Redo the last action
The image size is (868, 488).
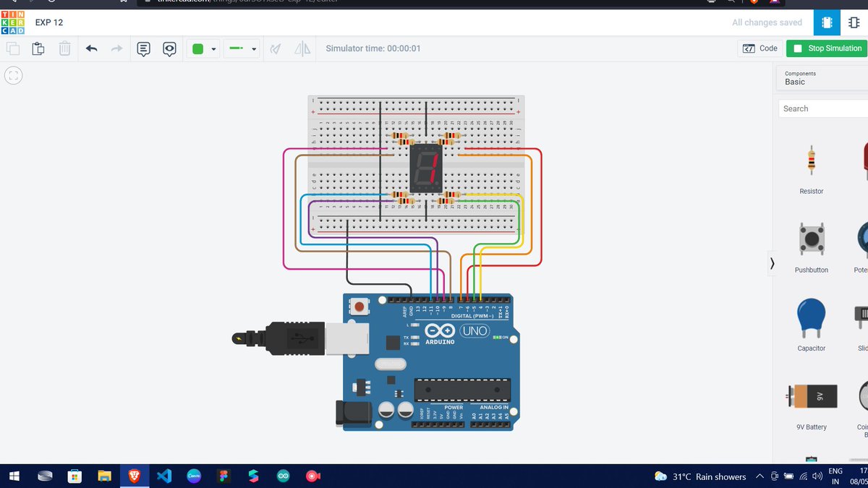116,48
